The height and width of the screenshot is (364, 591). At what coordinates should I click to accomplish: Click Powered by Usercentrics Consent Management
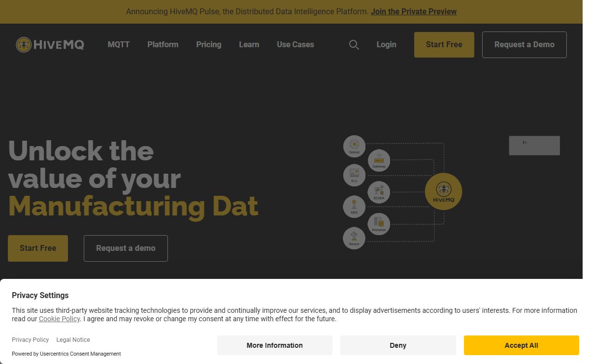pyautogui.click(x=66, y=354)
